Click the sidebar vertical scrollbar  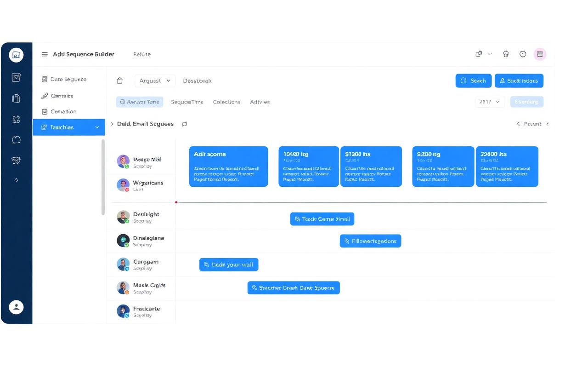(x=103, y=177)
